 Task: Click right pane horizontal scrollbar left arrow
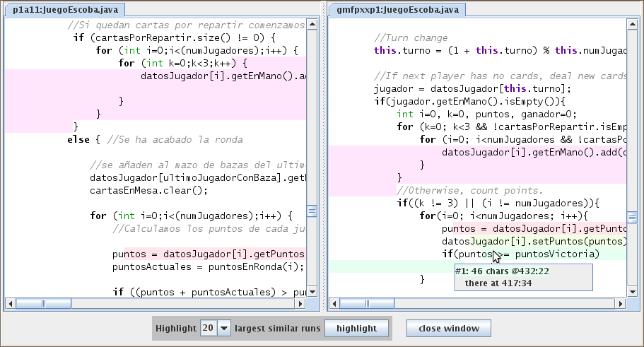click(335, 303)
